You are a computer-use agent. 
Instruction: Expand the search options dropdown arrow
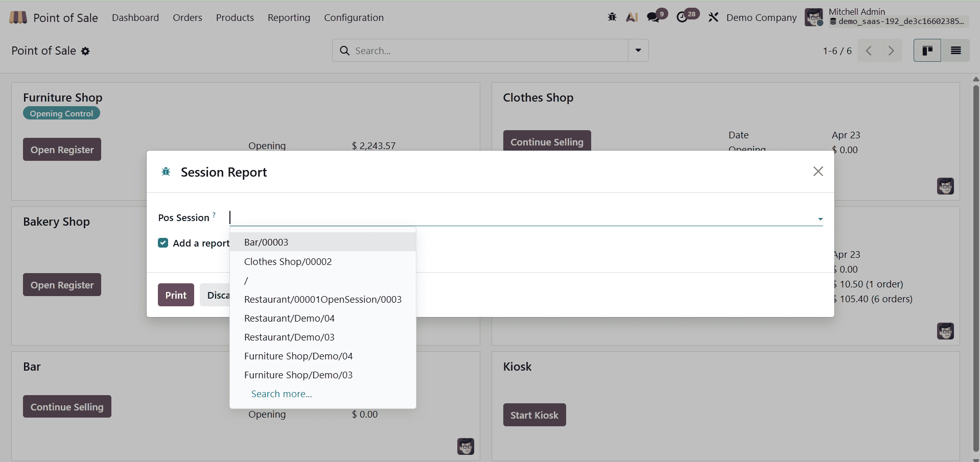637,51
